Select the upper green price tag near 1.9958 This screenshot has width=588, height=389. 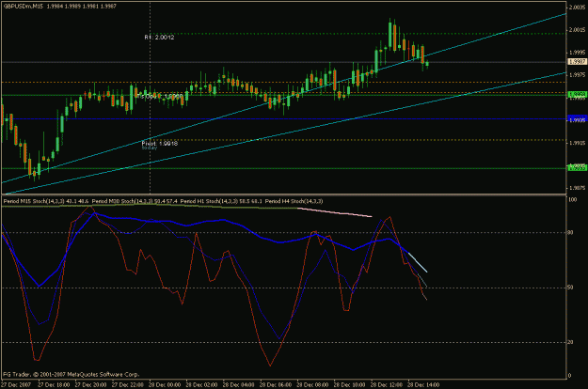pyautogui.click(x=578, y=94)
